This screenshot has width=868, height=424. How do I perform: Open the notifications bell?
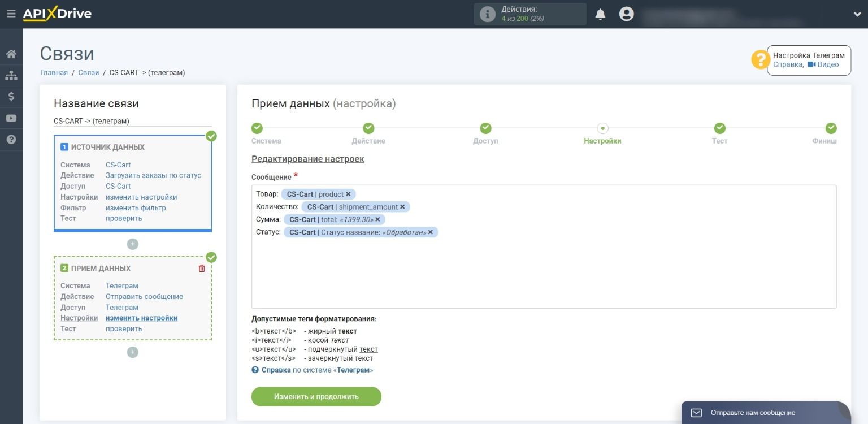(600, 15)
